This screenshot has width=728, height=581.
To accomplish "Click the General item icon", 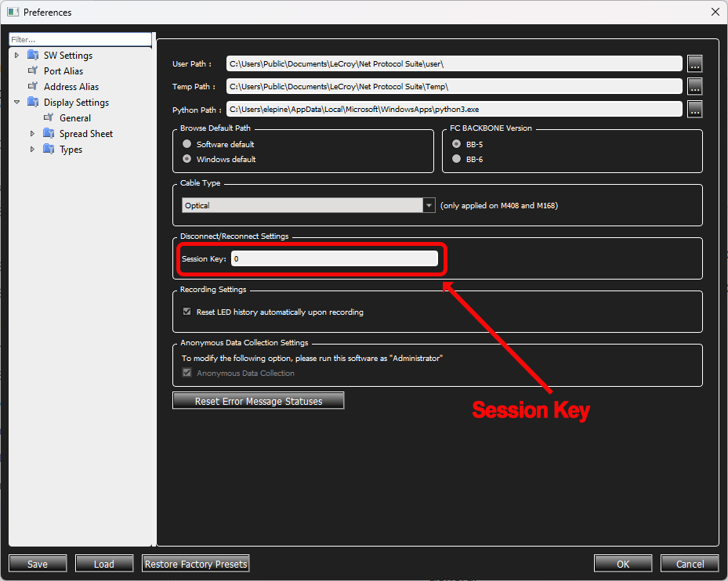I will [49, 118].
